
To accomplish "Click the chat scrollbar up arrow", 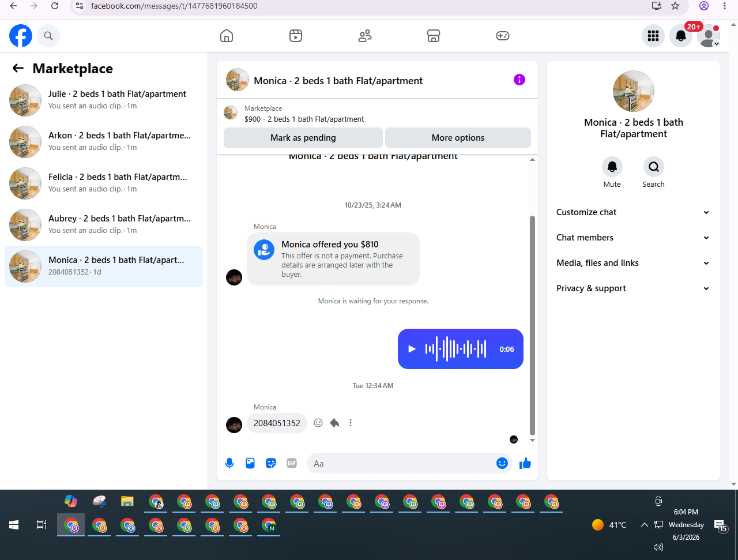I will (532, 160).
